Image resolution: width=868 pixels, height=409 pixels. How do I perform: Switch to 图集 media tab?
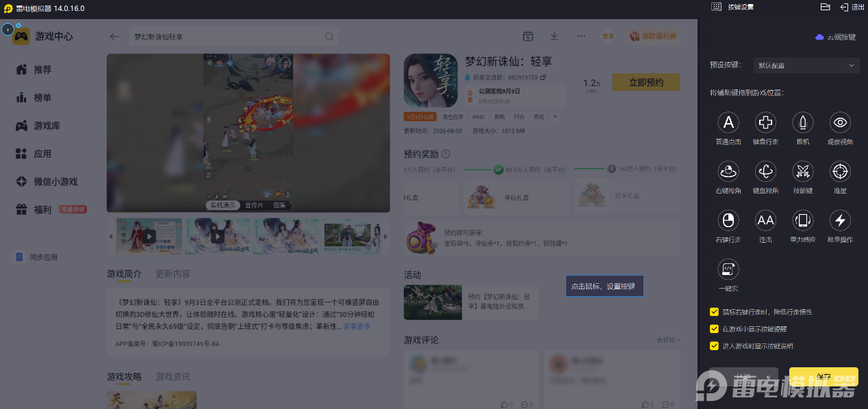(279, 205)
